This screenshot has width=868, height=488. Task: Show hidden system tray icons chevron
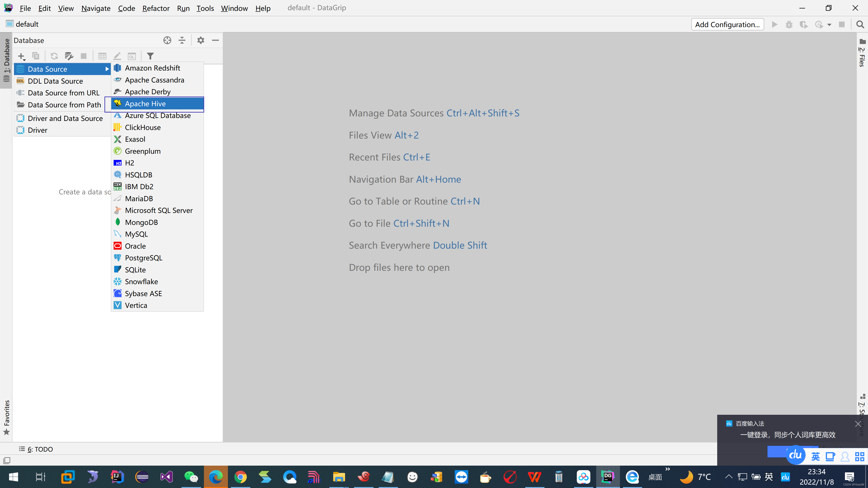728,476
